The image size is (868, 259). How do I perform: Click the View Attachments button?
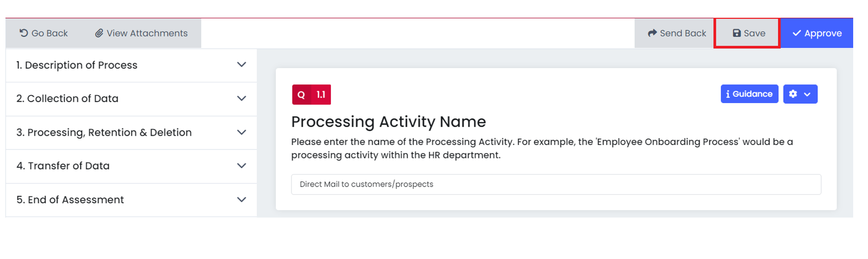point(141,33)
